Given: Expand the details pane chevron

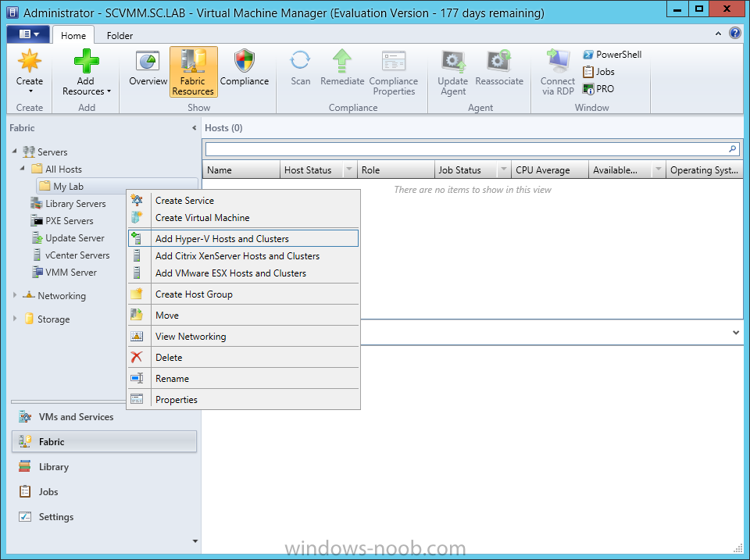Looking at the screenshot, I should point(736,332).
